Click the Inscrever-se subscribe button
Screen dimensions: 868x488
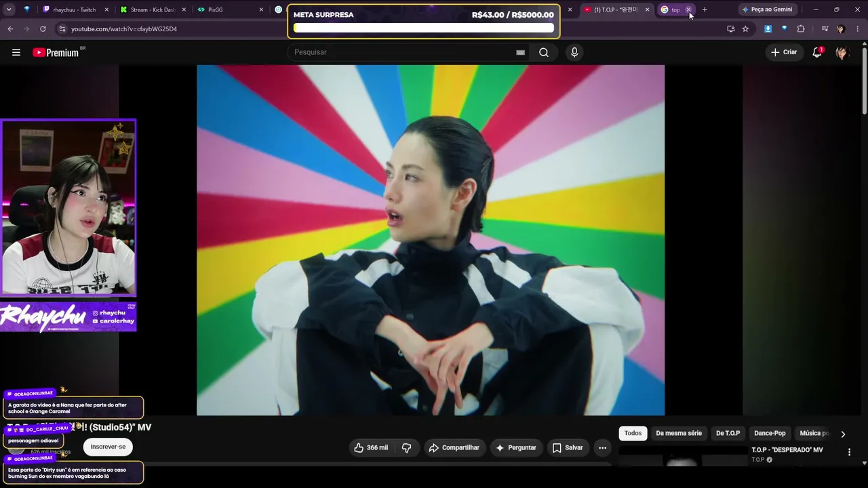coord(108,447)
